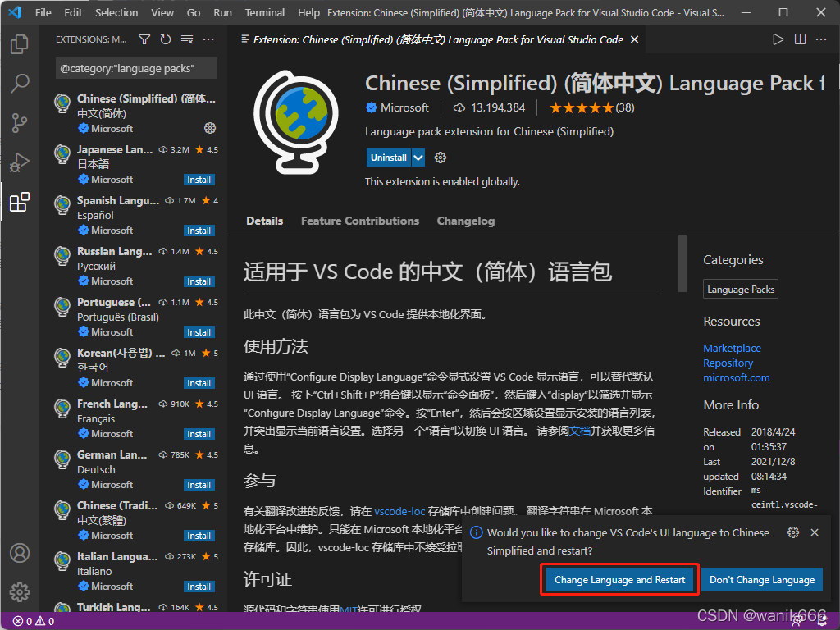
Task: Open the Explorer view in activity bar
Action: (x=20, y=44)
